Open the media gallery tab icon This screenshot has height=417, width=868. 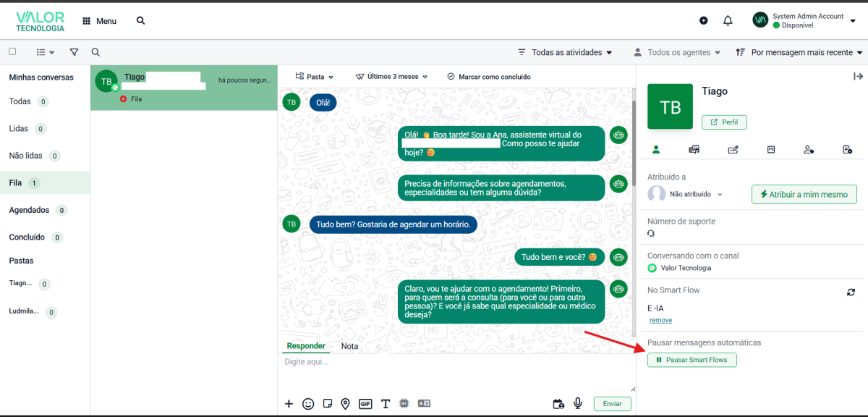[x=694, y=150]
